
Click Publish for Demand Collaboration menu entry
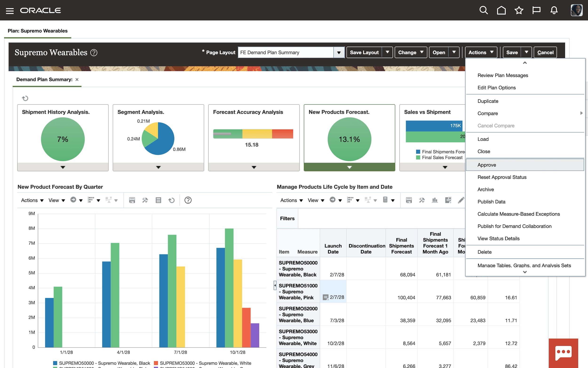(x=514, y=226)
